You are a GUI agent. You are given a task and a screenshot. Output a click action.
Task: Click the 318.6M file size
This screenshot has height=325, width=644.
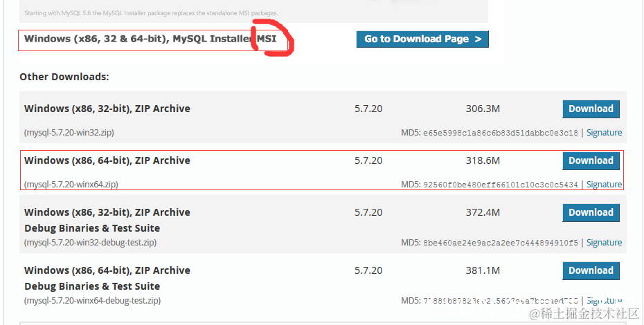(483, 160)
